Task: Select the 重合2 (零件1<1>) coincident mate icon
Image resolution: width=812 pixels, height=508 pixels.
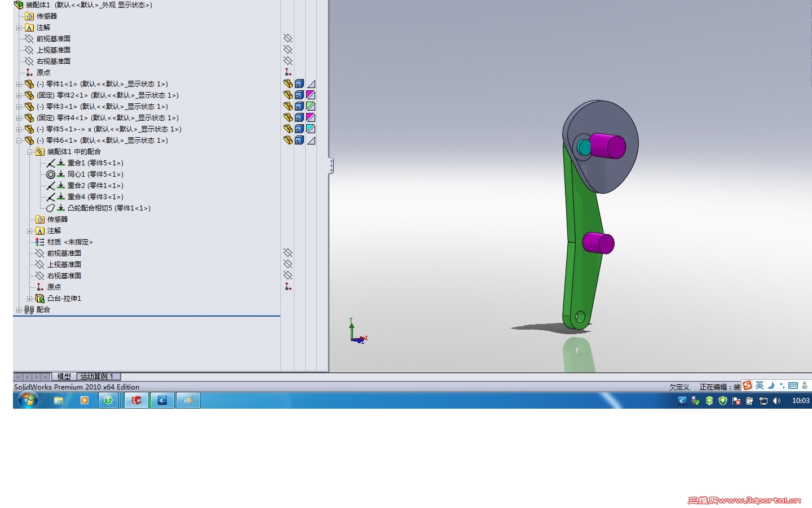Action: click(x=51, y=186)
